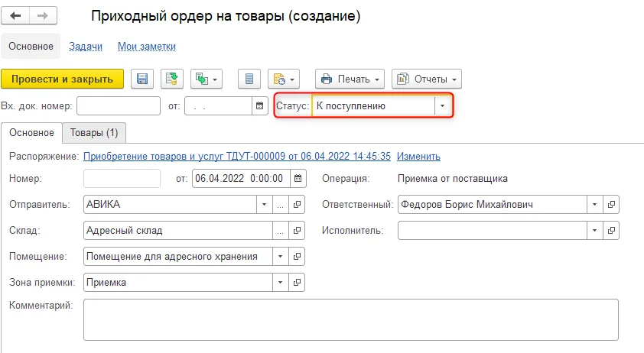Open the calendar icon next to 06.04.2022 date

pyautogui.click(x=298, y=179)
